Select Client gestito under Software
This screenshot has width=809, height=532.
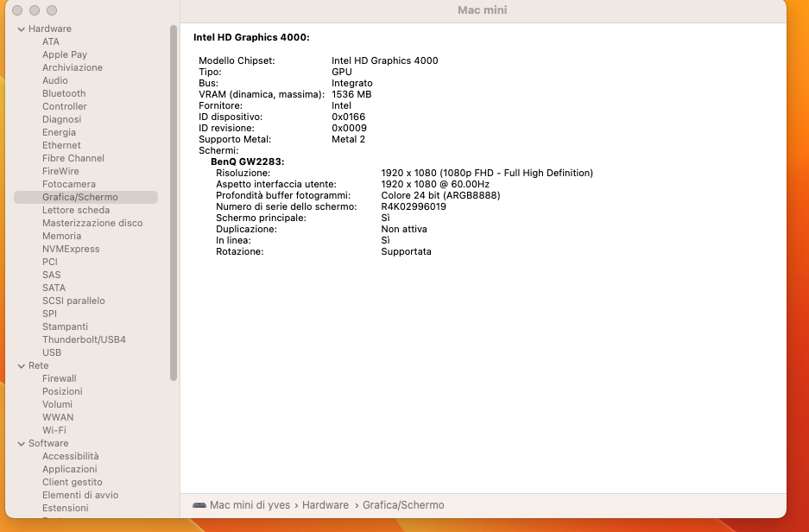pos(73,482)
